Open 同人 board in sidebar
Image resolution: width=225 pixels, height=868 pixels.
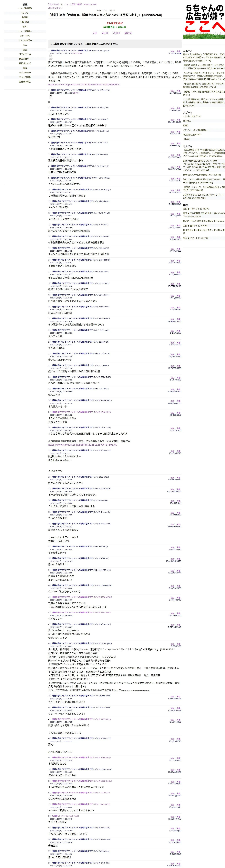coord(25,45)
